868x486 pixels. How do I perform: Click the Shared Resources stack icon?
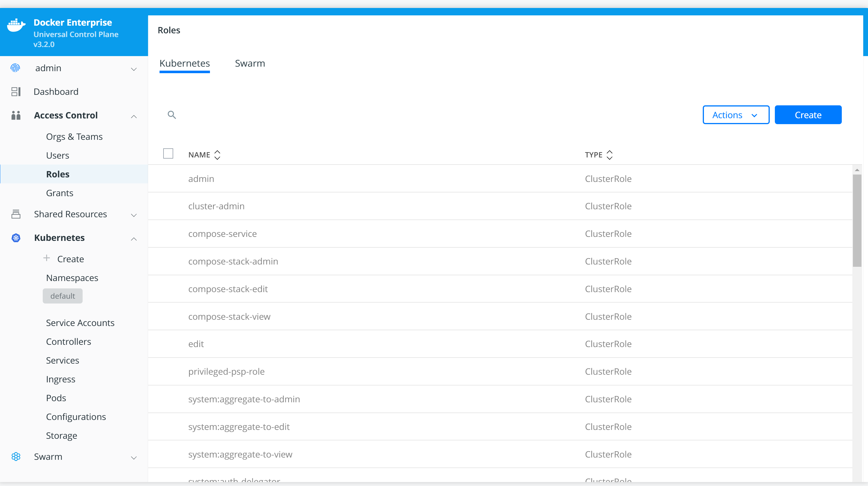point(16,214)
